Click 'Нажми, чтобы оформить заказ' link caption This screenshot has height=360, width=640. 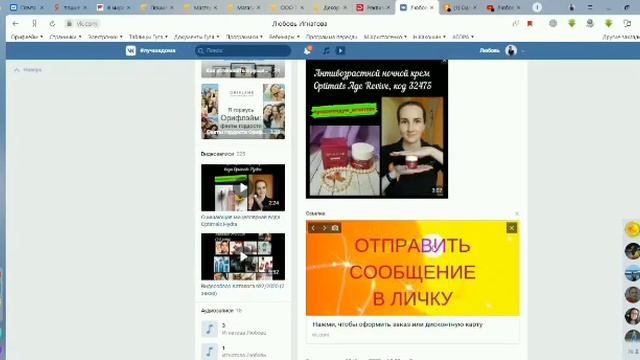pos(398,324)
